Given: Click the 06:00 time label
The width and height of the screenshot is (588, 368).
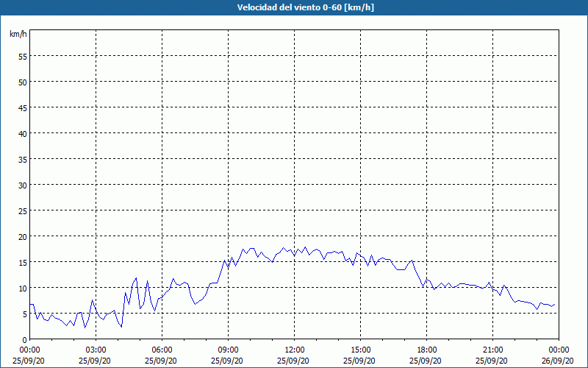Looking at the screenshot, I should pyautogui.click(x=162, y=350).
